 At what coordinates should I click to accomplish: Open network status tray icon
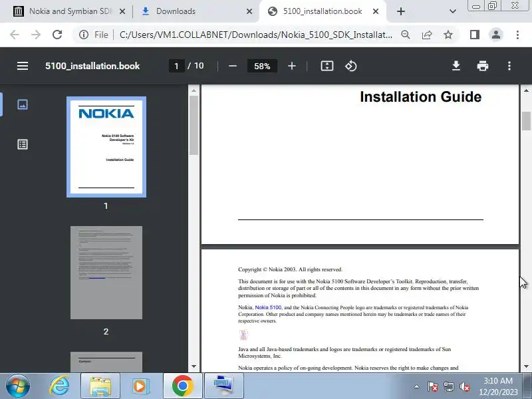(448, 386)
